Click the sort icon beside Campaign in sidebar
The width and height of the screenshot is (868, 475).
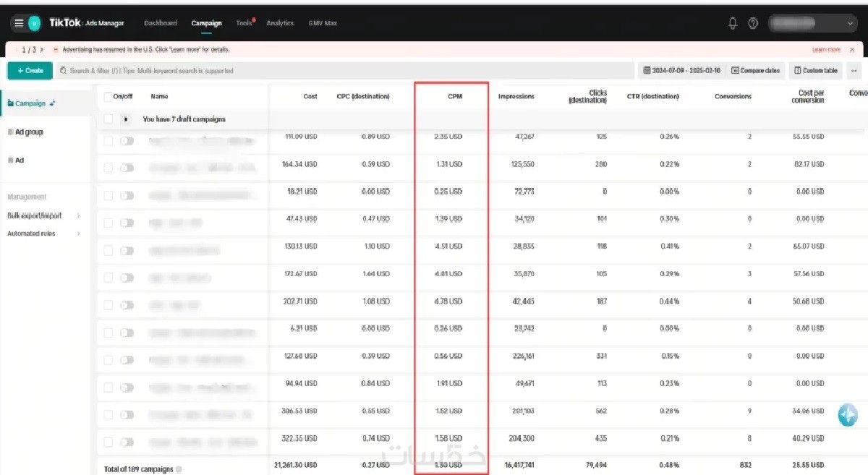tap(53, 103)
